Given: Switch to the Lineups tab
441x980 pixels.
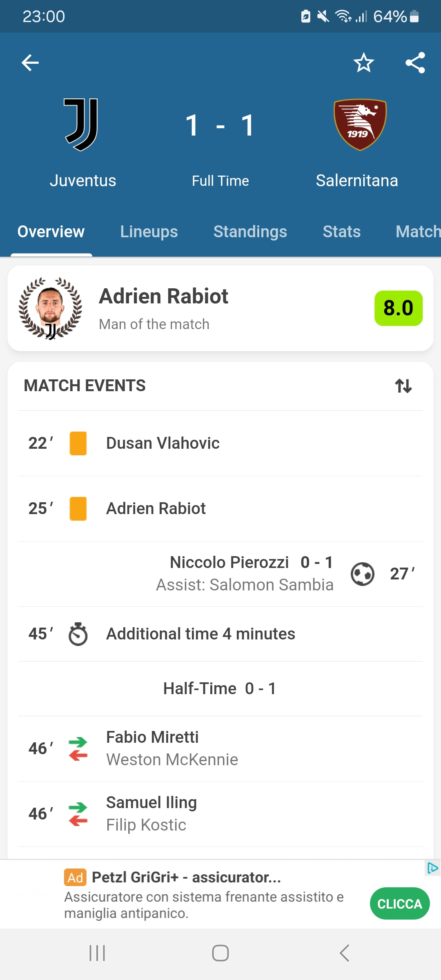Looking at the screenshot, I should (x=149, y=232).
